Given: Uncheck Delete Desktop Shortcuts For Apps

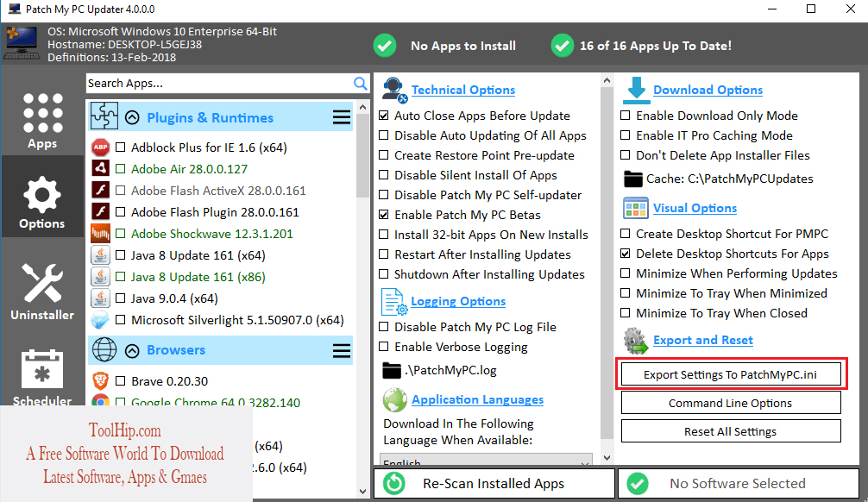Looking at the screenshot, I should pos(625,254).
